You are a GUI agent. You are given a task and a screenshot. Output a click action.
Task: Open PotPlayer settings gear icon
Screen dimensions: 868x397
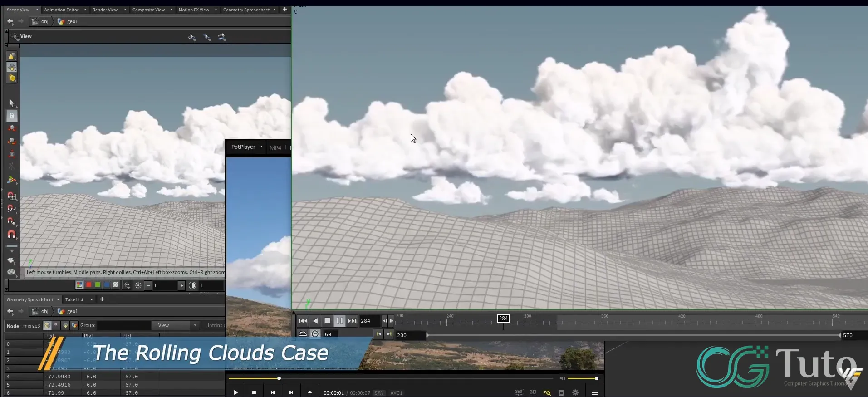point(575,392)
